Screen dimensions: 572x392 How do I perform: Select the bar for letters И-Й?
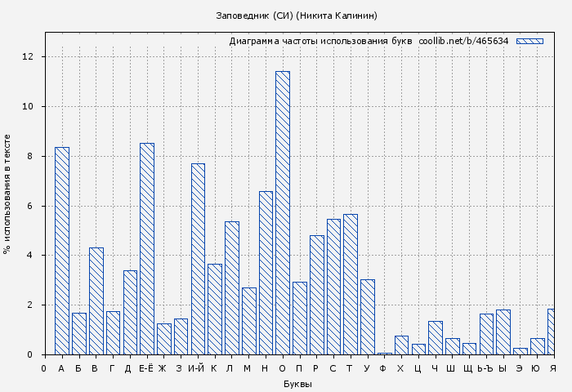coord(198,259)
